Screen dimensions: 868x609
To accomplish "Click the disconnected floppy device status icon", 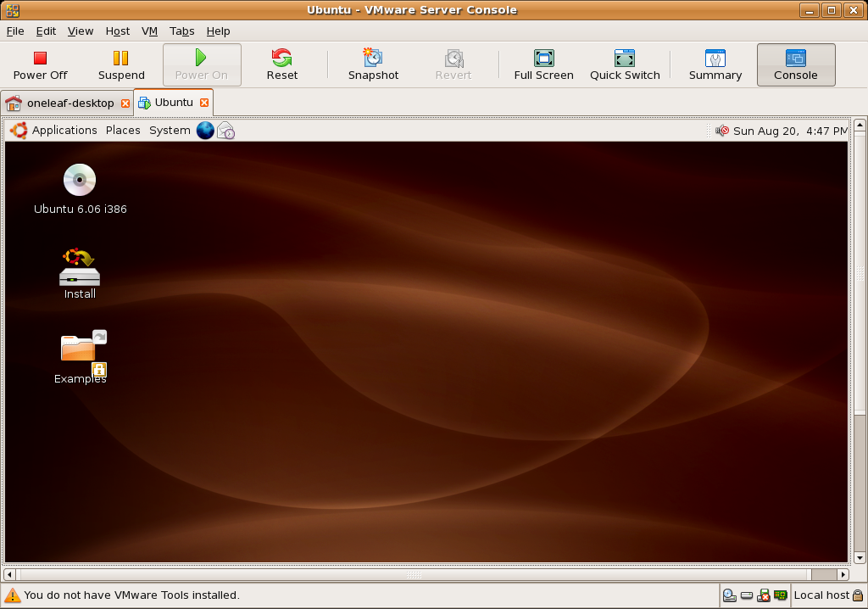I will pyautogui.click(x=764, y=595).
